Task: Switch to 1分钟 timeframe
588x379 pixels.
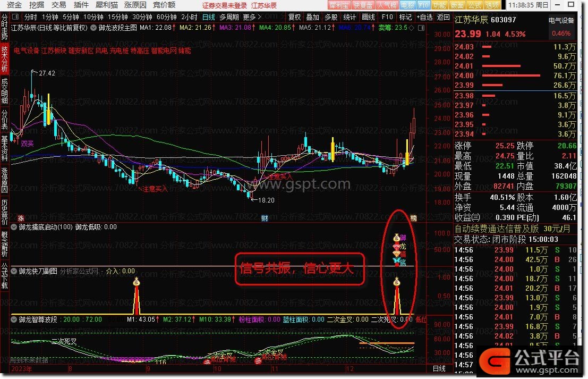Action: tap(50, 17)
